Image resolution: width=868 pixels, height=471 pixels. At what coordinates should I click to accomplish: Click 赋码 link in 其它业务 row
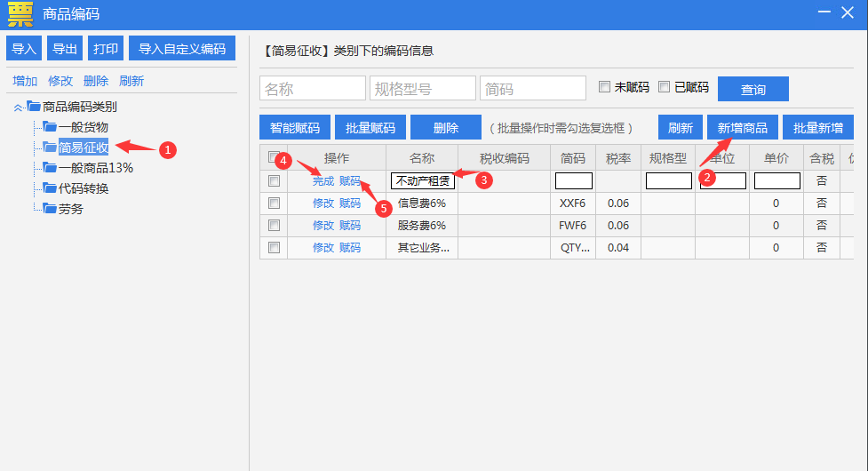click(x=350, y=247)
